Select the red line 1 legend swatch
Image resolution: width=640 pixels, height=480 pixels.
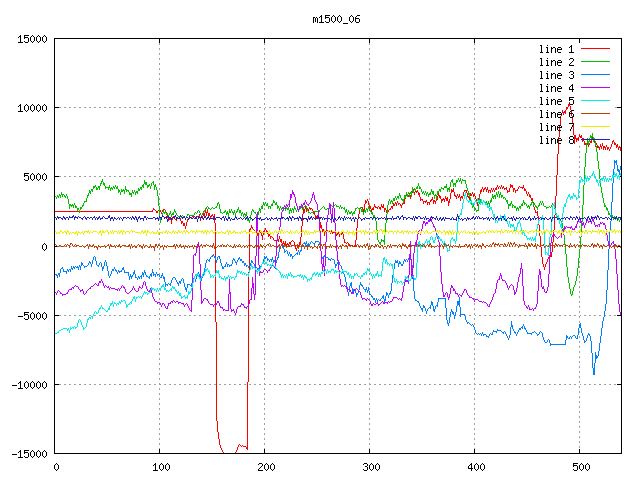(x=595, y=49)
